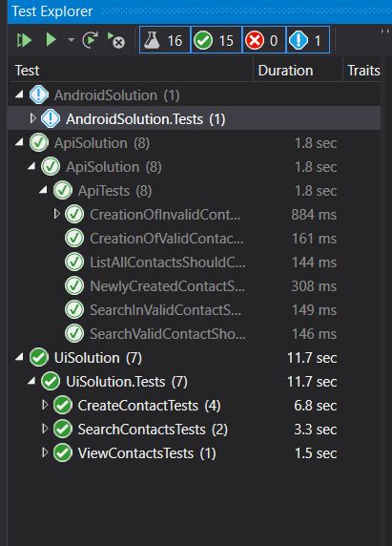The image size is (392, 546).
Task: Select the SearchInValidContactS... test name
Action: point(166,310)
